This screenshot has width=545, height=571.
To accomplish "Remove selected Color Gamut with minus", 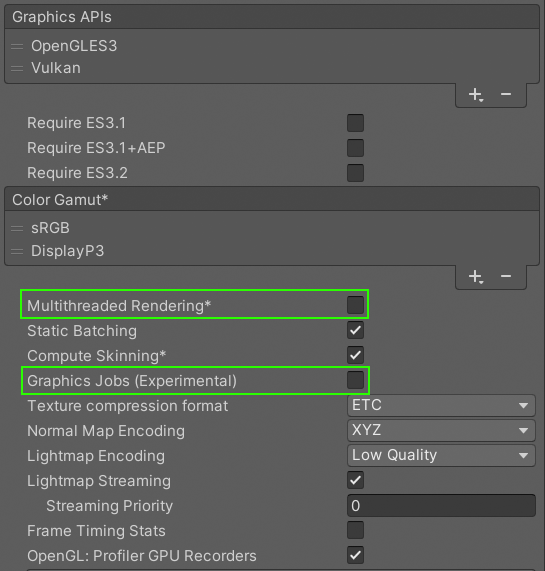I will [x=506, y=276].
